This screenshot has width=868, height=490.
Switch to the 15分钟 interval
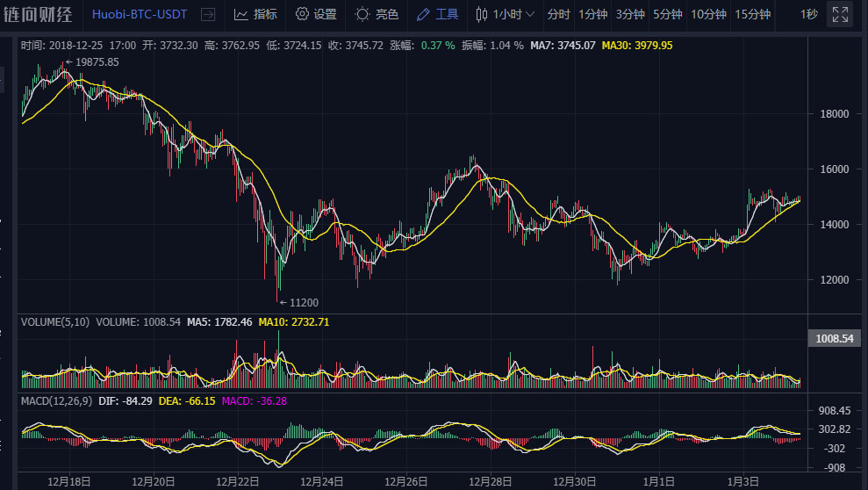tap(752, 14)
